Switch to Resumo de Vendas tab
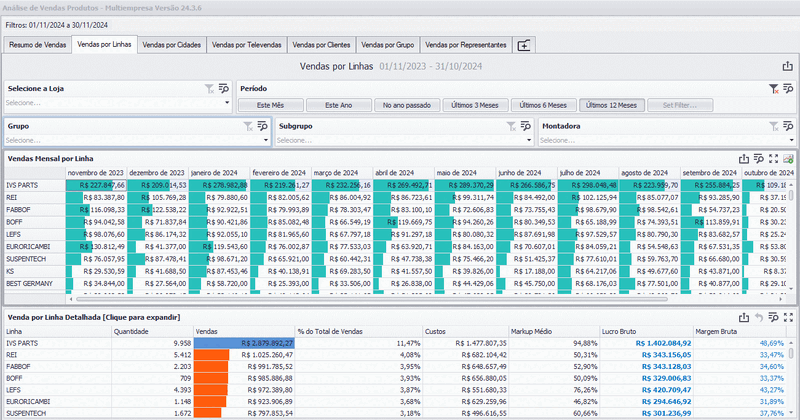Image resolution: width=800 pixels, height=420 pixels. click(x=37, y=45)
